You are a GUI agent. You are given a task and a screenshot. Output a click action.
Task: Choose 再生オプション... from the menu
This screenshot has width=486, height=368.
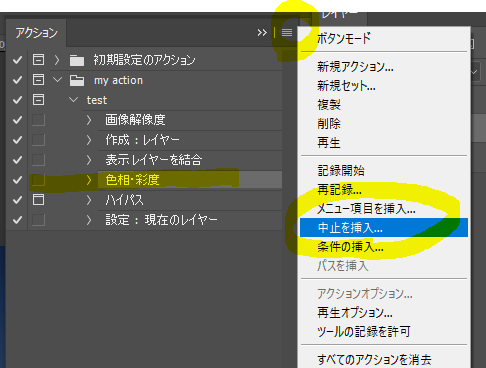pos(384,313)
